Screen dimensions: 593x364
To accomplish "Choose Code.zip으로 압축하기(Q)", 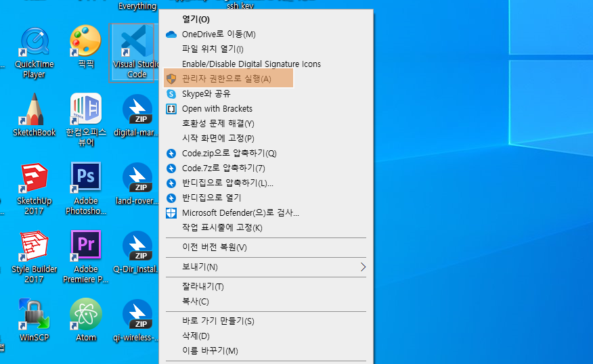I will pos(266,154).
